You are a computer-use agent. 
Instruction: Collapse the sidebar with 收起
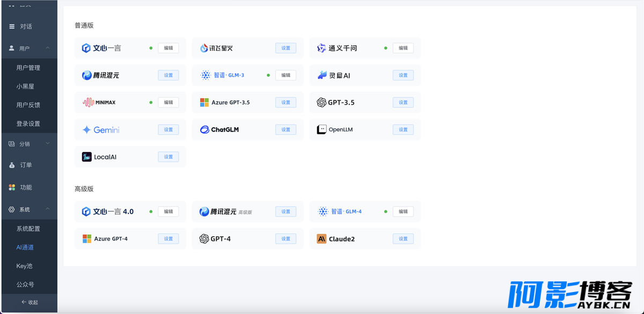click(x=29, y=302)
